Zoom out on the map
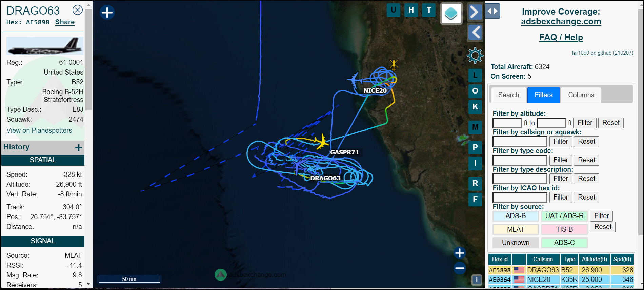644x290 pixels. (x=460, y=268)
